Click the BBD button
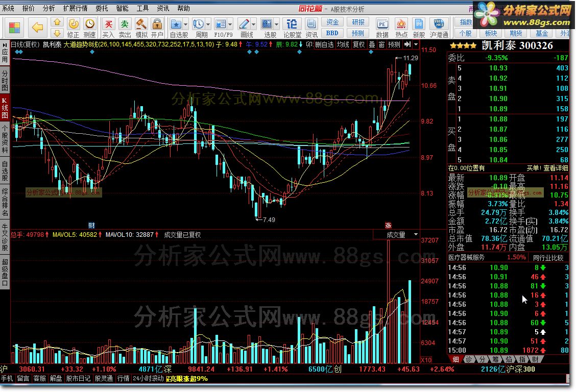 click(x=332, y=33)
